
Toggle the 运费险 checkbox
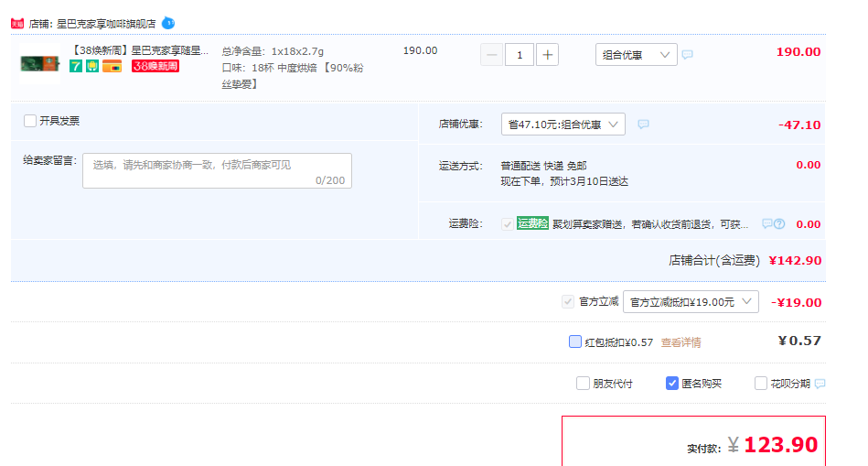click(507, 224)
